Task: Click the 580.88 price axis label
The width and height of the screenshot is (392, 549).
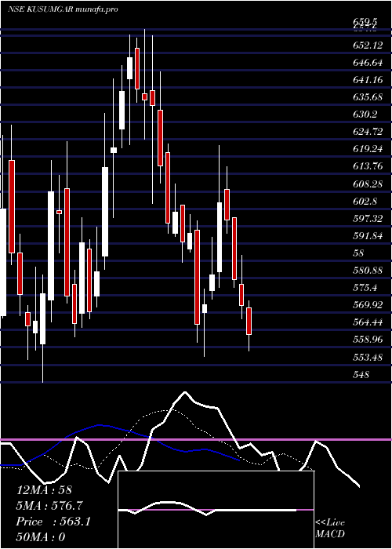Action: 368,271
